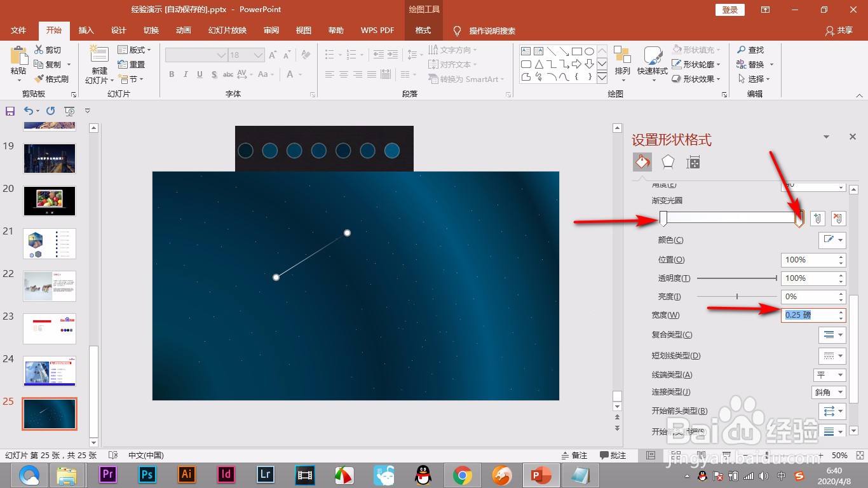Image resolution: width=868 pixels, height=488 pixels.
Task: Select the rectangle shape in shapes gallery
Action: click(x=577, y=51)
